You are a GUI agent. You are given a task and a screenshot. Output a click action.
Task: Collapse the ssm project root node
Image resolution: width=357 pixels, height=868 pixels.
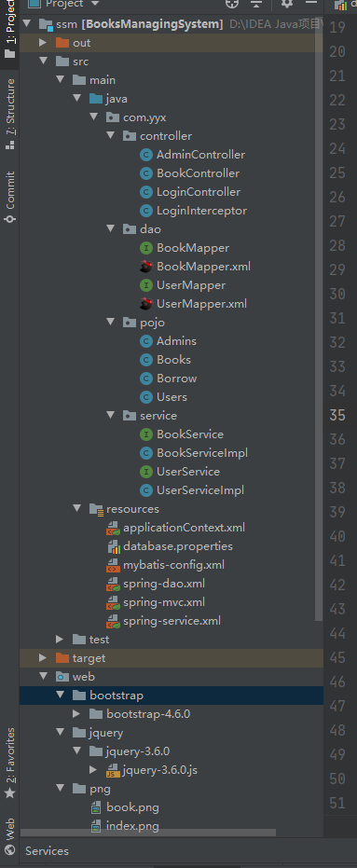point(26,24)
